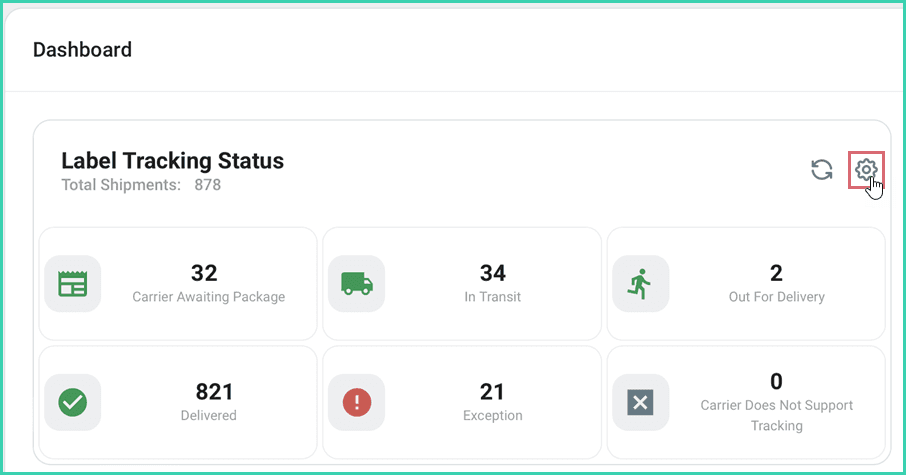
Task: Open the Label Tracking settings gear
Action: 866,170
